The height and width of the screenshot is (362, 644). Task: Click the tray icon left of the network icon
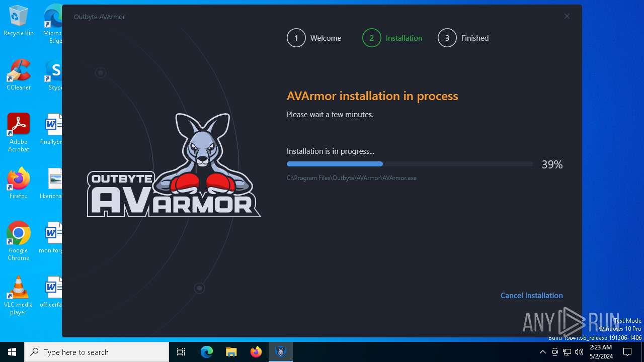(555, 352)
